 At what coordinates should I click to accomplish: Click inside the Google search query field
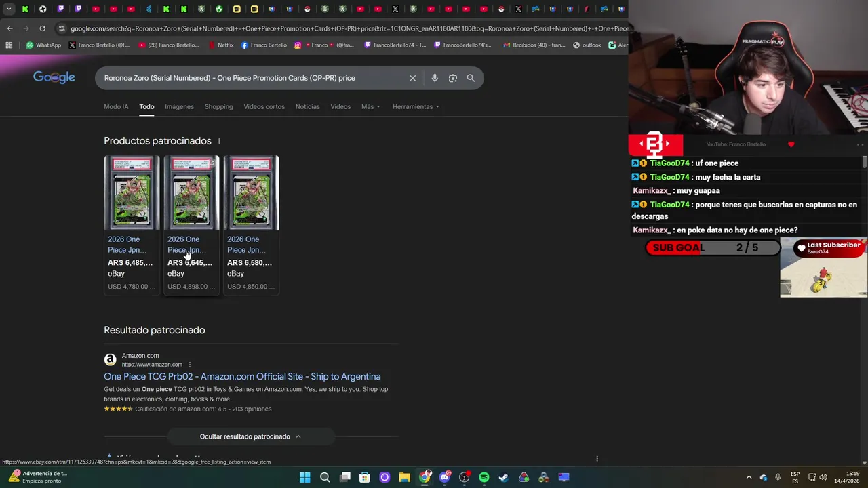point(251,78)
